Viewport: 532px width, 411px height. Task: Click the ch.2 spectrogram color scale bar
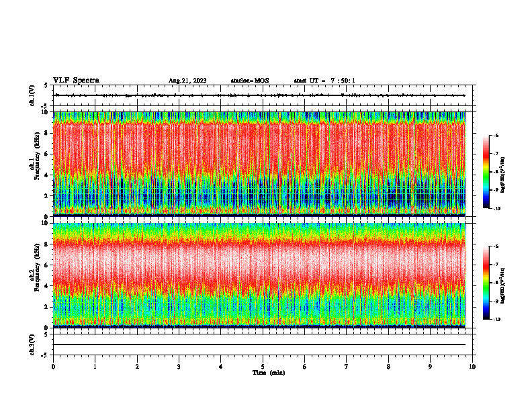(x=486, y=283)
